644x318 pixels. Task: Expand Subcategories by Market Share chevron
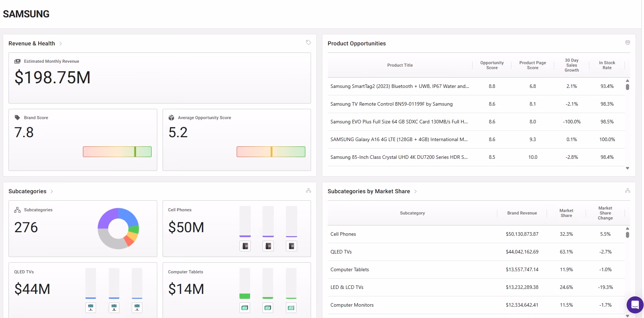(416, 191)
